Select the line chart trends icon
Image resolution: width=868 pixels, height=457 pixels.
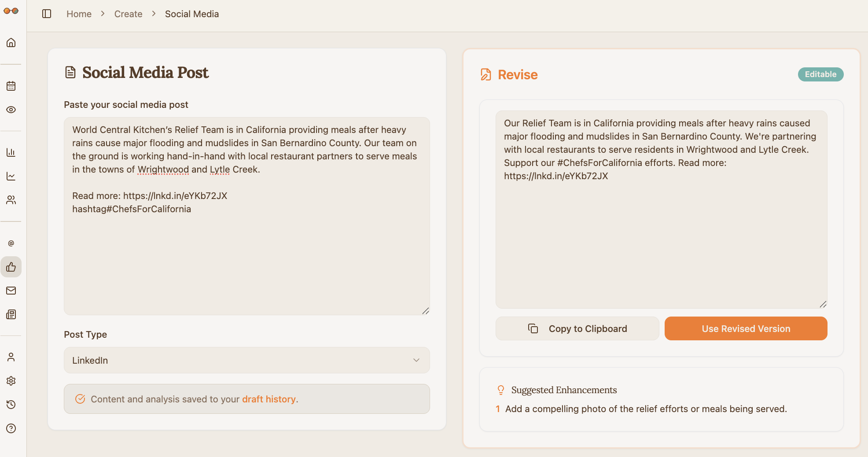[11, 176]
